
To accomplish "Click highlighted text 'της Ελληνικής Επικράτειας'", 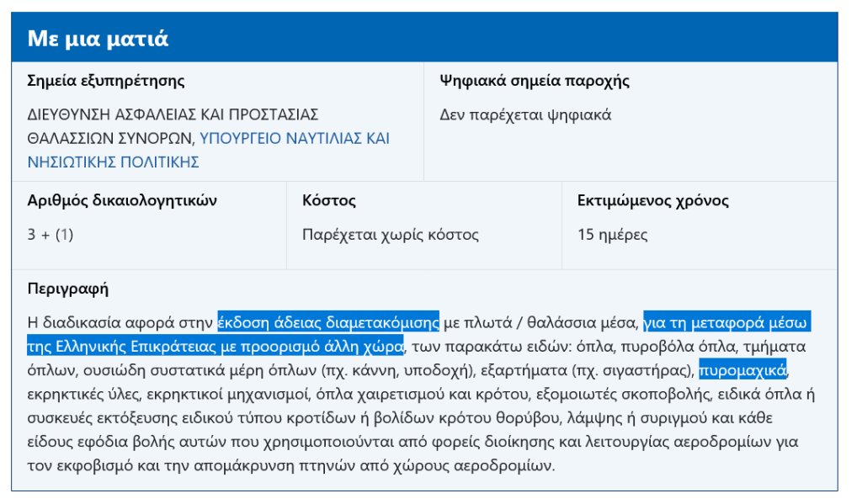I will pos(114,347).
